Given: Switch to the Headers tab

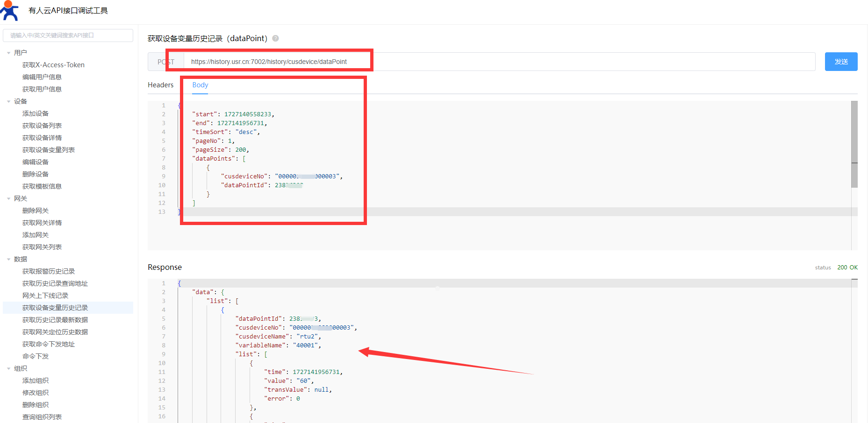Looking at the screenshot, I should (160, 85).
